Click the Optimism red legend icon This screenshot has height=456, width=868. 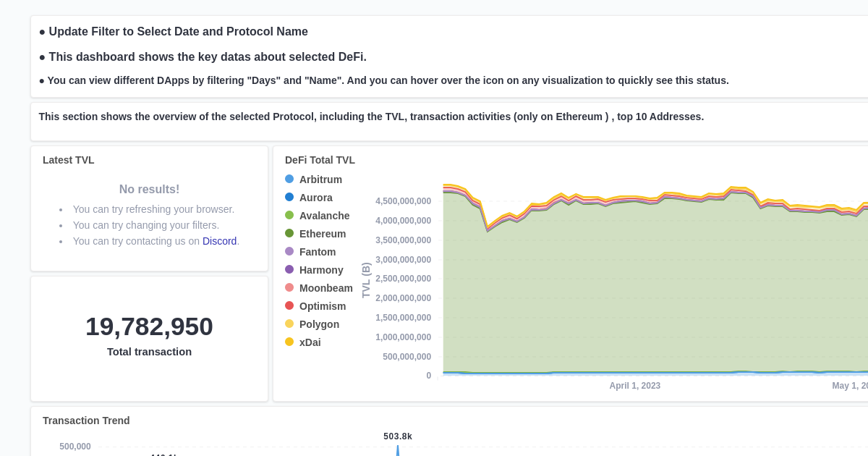pyautogui.click(x=290, y=305)
